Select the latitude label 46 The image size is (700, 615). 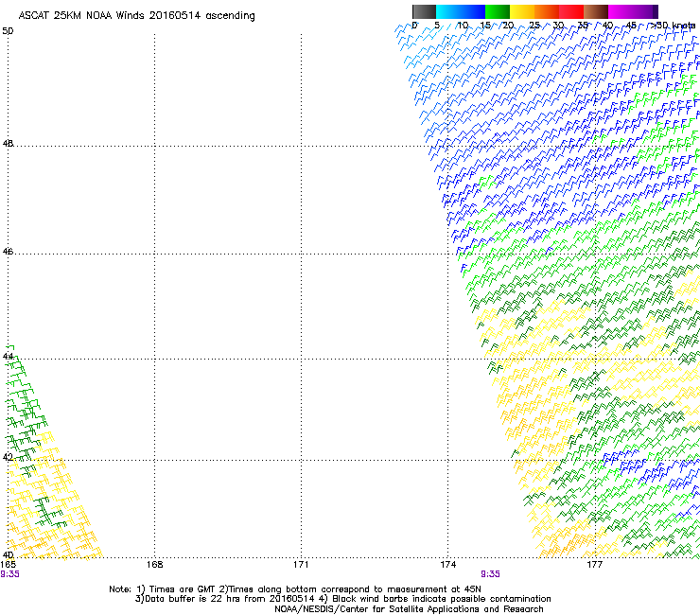8,252
